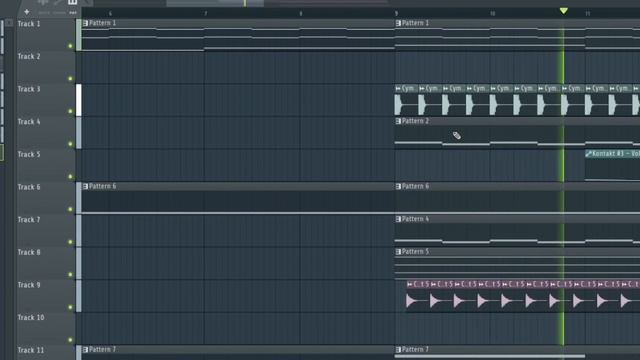Screen dimensions: 640x360
Task: Mute Track 2 with its green dot
Action: click(x=70, y=79)
